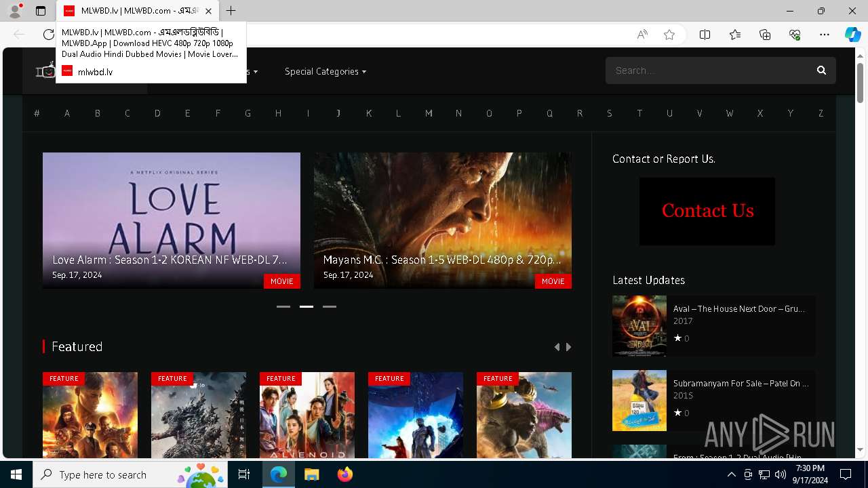Viewport: 868px width, 488px height.
Task: Open the Love Alarm slider banner
Action: point(172,220)
